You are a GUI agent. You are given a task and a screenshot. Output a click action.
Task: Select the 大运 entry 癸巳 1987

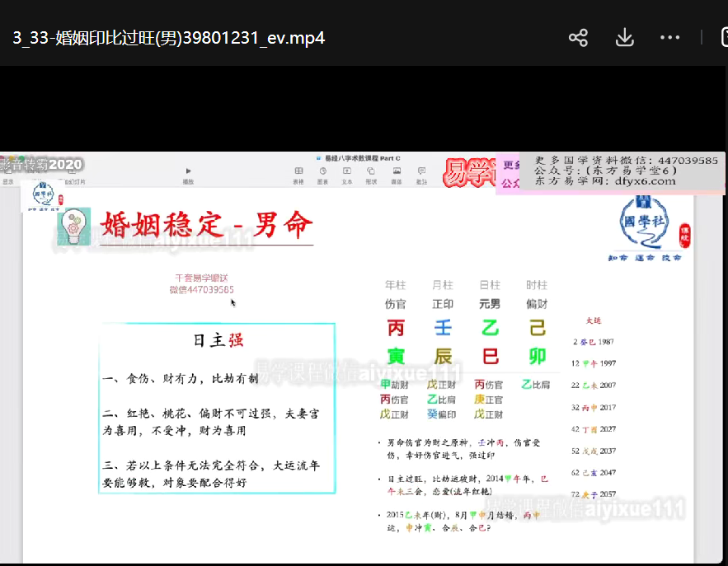coord(594,341)
